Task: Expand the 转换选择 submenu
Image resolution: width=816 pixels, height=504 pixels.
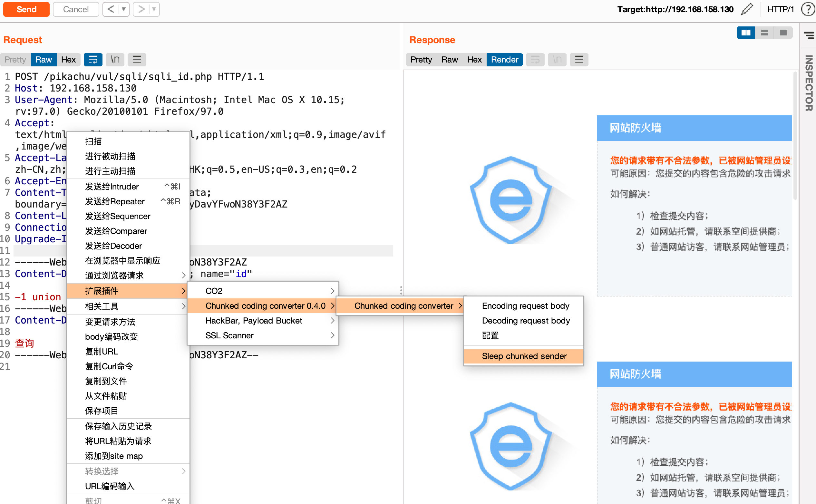Action: tap(128, 471)
